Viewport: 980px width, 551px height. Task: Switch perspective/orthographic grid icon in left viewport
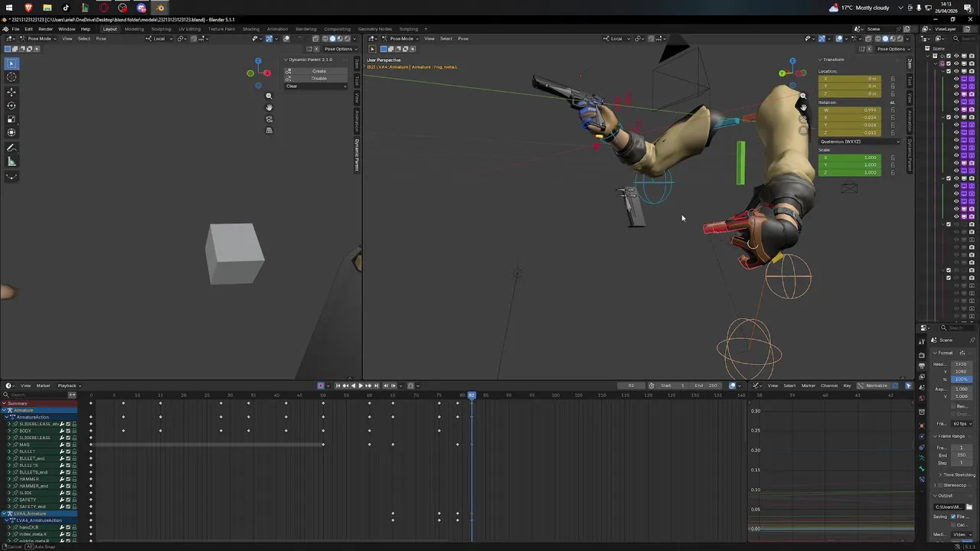(x=269, y=130)
